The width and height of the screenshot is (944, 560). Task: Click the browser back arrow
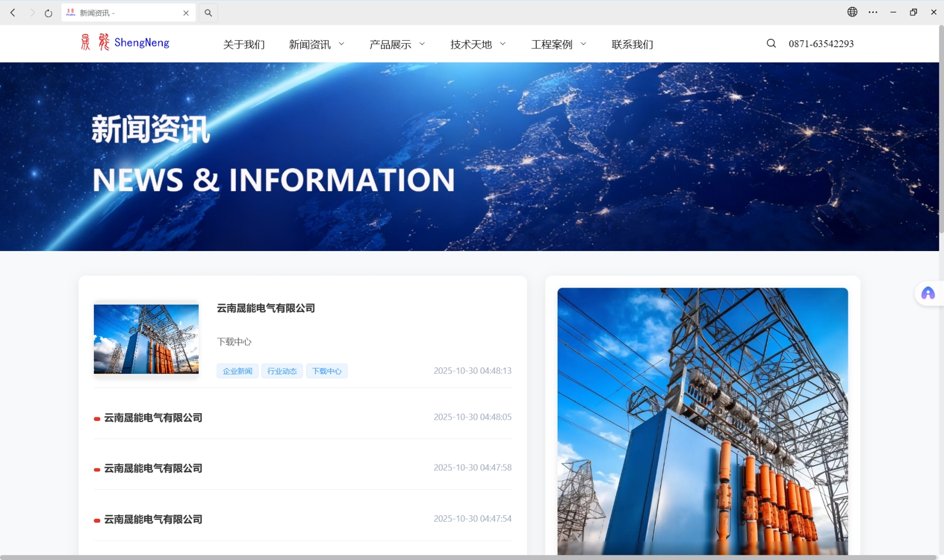tap(12, 12)
